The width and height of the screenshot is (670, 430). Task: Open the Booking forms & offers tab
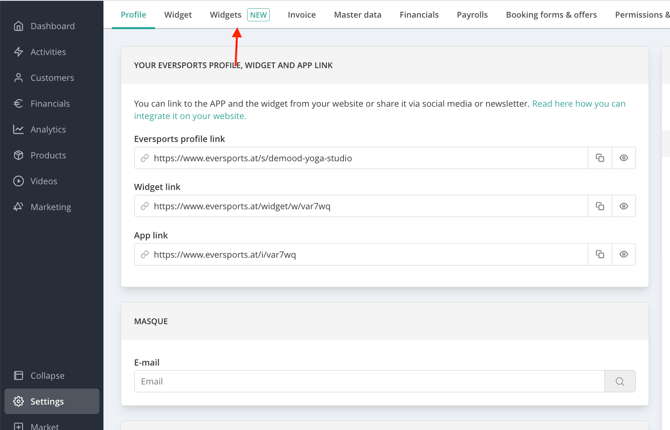point(551,15)
